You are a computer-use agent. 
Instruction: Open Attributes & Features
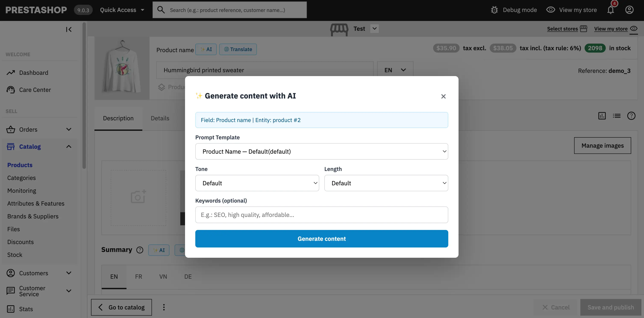tap(36, 203)
